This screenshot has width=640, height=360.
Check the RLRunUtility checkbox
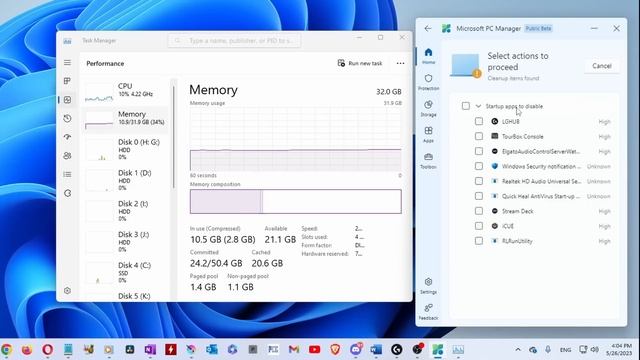(x=479, y=241)
